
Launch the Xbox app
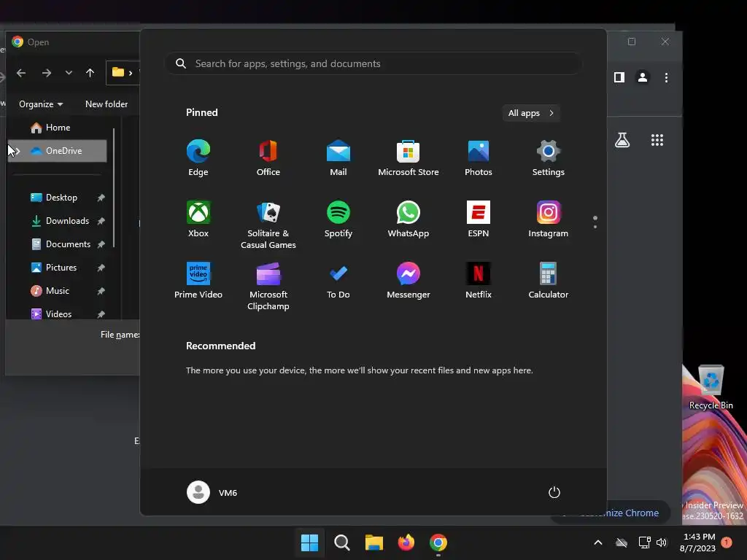pyautogui.click(x=198, y=219)
